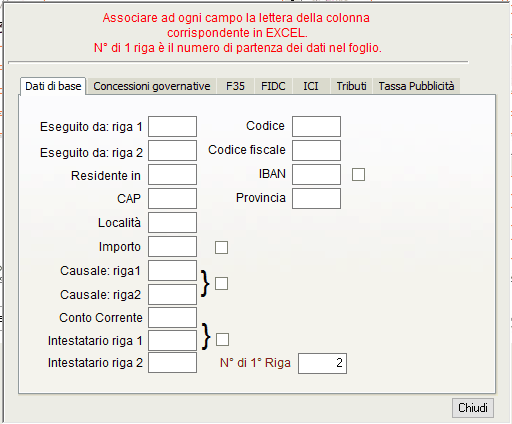Click the Chiudi button
512x424 pixels.
pyautogui.click(x=473, y=408)
